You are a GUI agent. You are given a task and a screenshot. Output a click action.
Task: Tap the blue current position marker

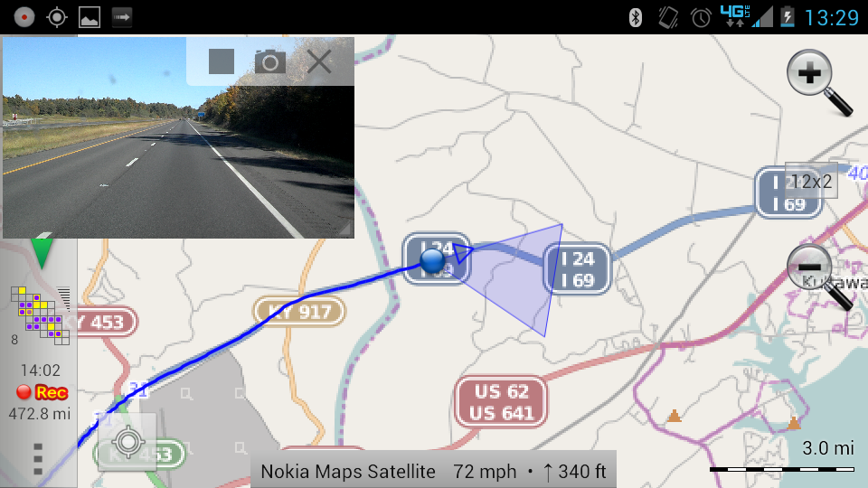[432, 260]
